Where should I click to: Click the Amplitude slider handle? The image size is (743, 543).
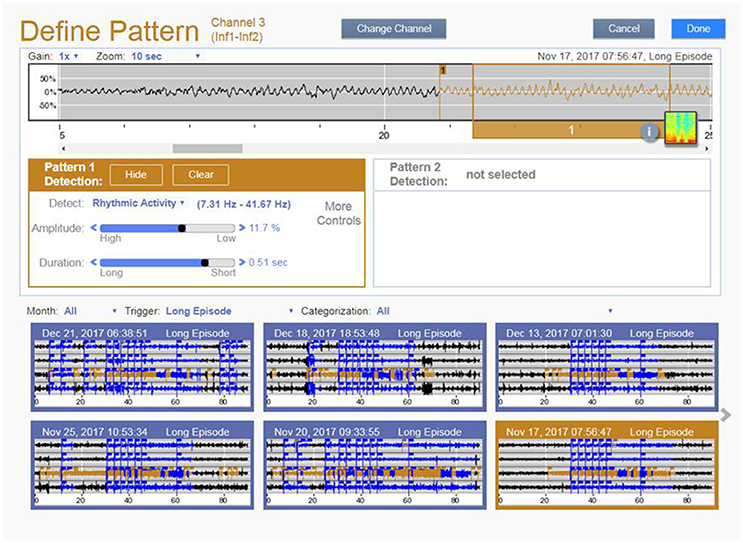point(181,228)
